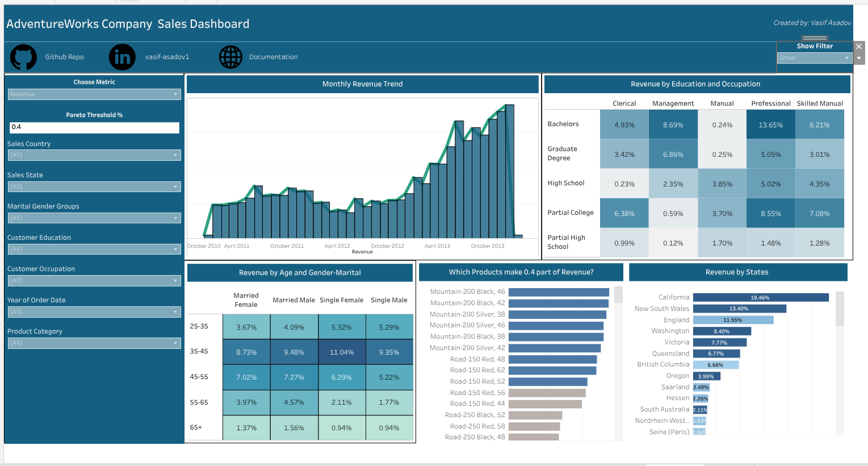Select the Road-150 Red, 62 label

point(477,370)
